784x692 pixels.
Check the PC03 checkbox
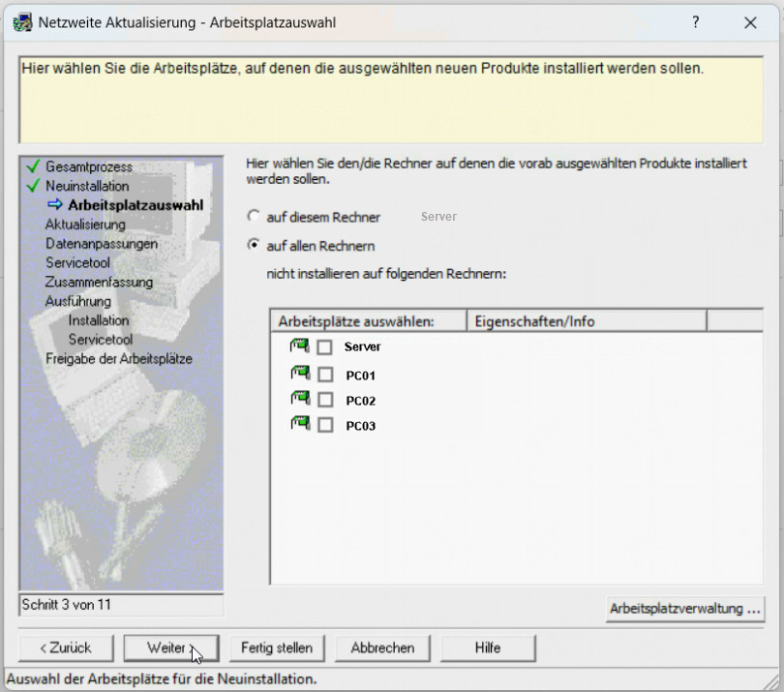pyautogui.click(x=324, y=425)
